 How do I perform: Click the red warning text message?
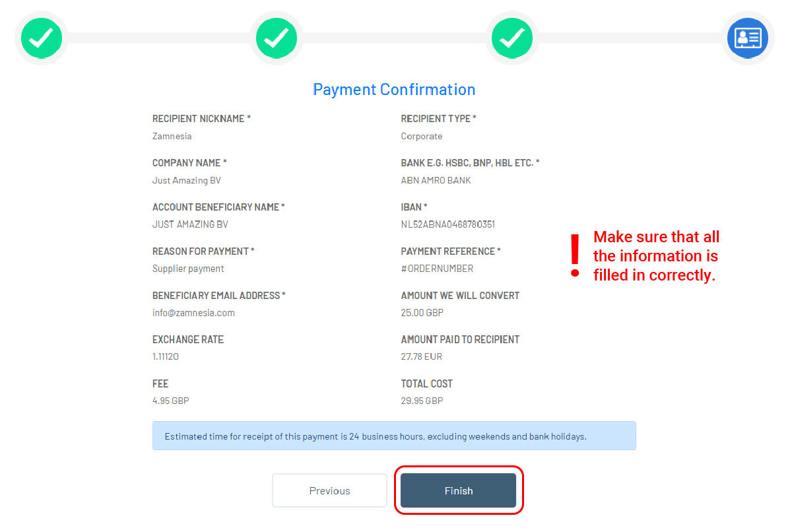tap(655, 256)
